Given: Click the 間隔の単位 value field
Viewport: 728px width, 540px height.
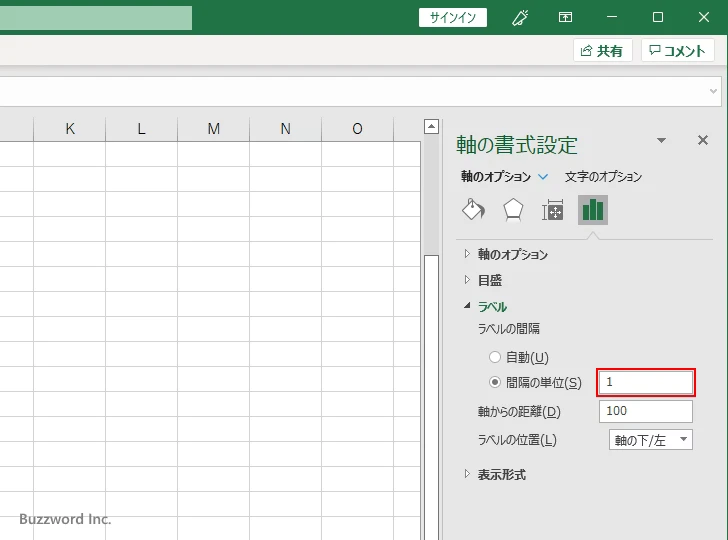Looking at the screenshot, I should 646,383.
